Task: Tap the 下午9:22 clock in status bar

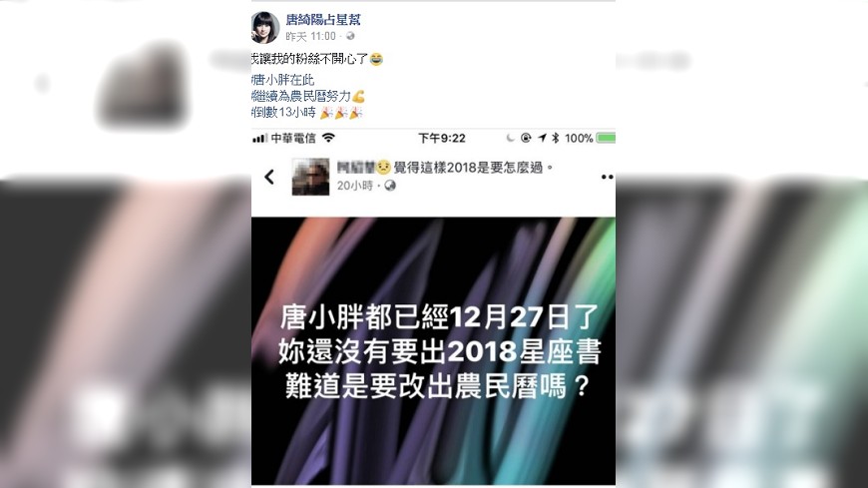Action: click(x=442, y=138)
